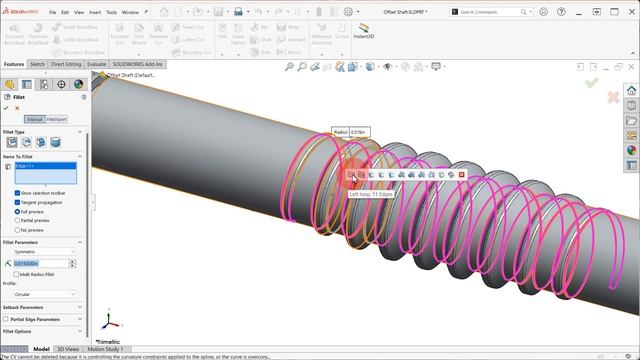Switch to the Evaluate ribbon tab
The image size is (640, 360).
[96, 64]
